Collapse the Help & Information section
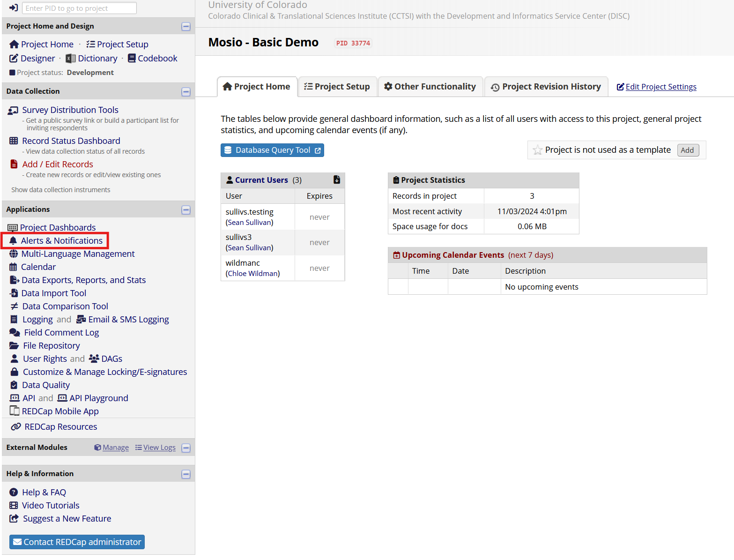 186,474
